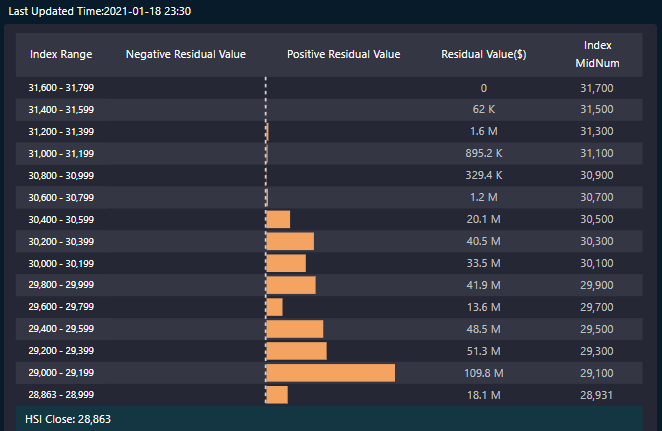Click the Index Range column header

tap(61, 54)
